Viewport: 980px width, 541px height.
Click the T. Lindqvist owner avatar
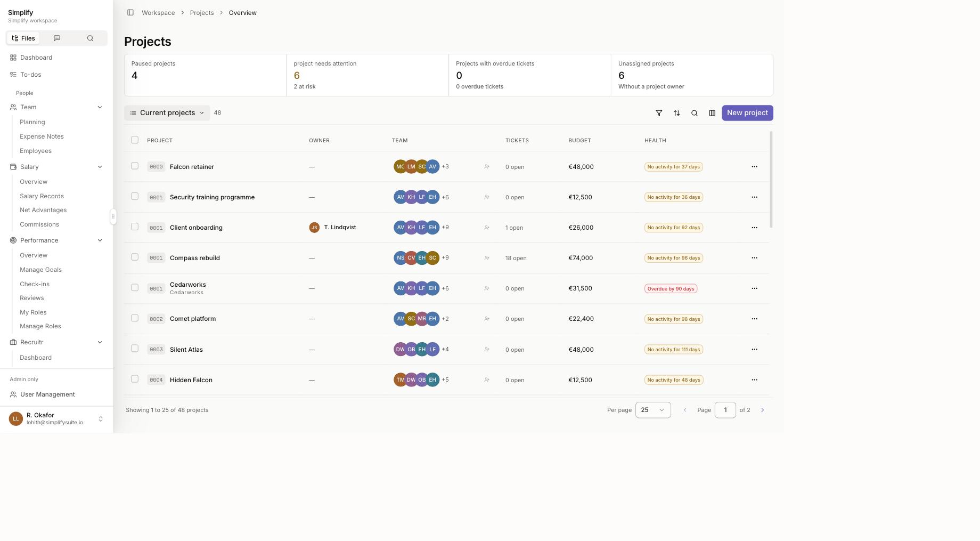314,228
